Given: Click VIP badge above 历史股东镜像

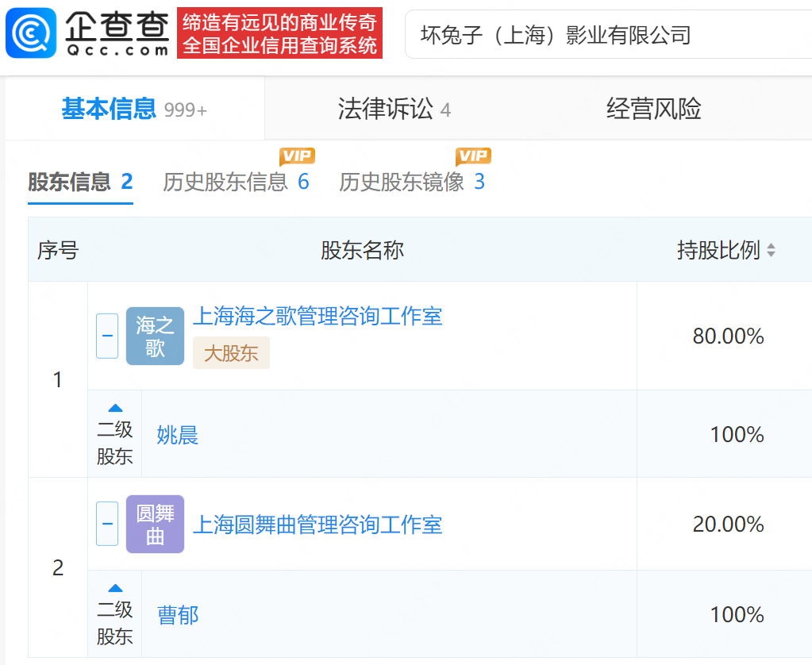Looking at the screenshot, I should click(473, 156).
